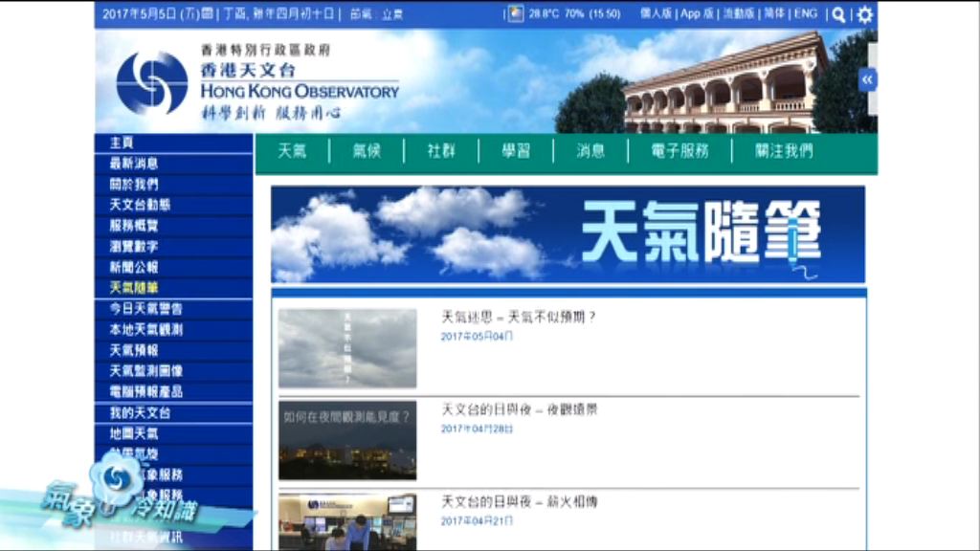Switch to 简体 version

point(775,13)
